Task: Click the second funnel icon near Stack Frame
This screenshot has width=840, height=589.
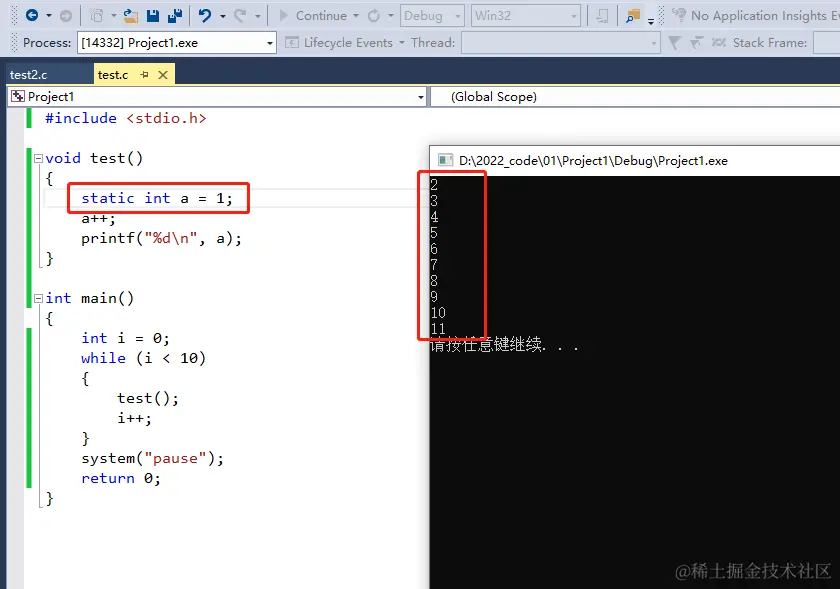Action: 696,42
